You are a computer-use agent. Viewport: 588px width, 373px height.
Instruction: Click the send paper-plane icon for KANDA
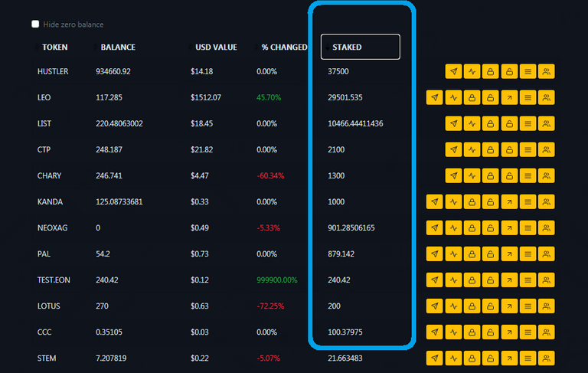coord(435,202)
